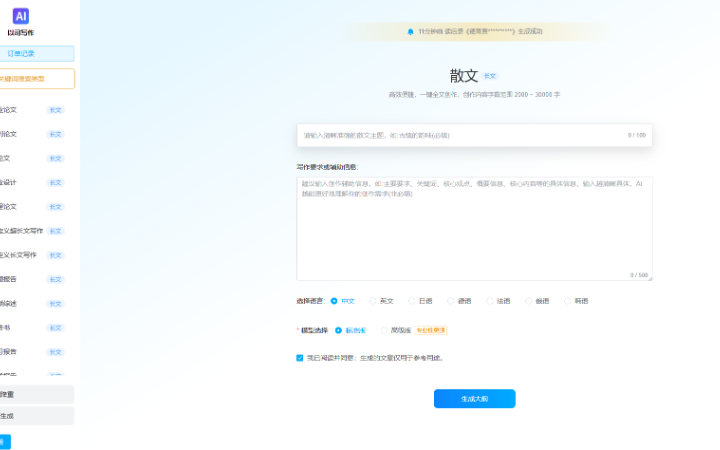The image size is (720, 450).
Task: Select 英文 language radio button
Action: [x=372, y=301]
